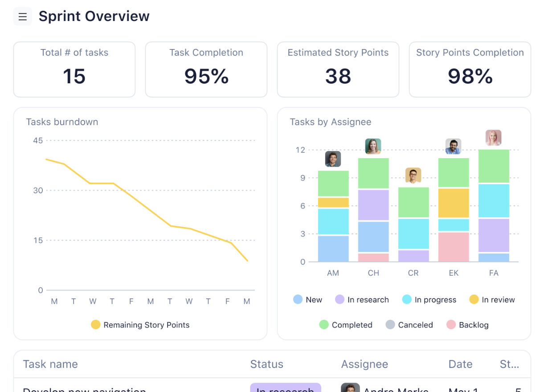Open the Estimated Story Points card
Viewport: 540px width, 392px height.
[338, 69]
